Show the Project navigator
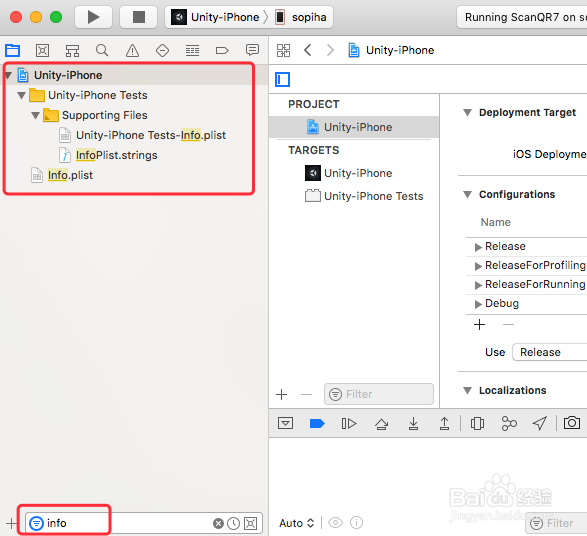Screen dimensions: 587x536 pos(12,50)
